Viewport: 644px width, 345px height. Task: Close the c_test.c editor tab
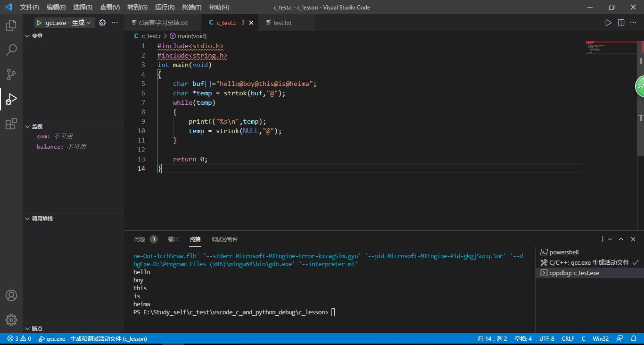pos(251,23)
